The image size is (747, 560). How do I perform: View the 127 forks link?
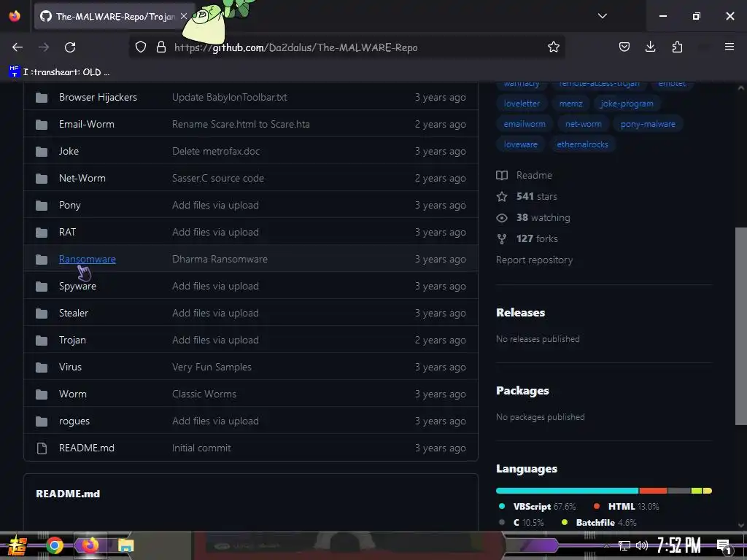(x=527, y=238)
